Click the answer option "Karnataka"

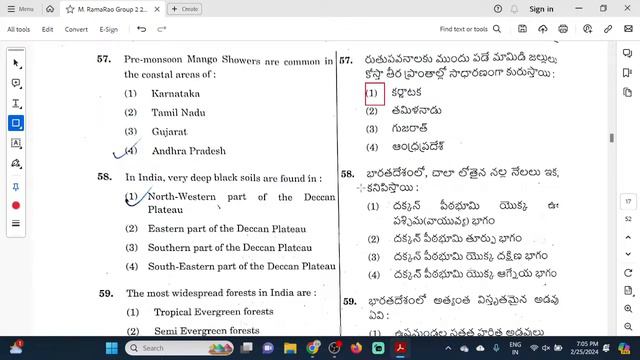176,94
